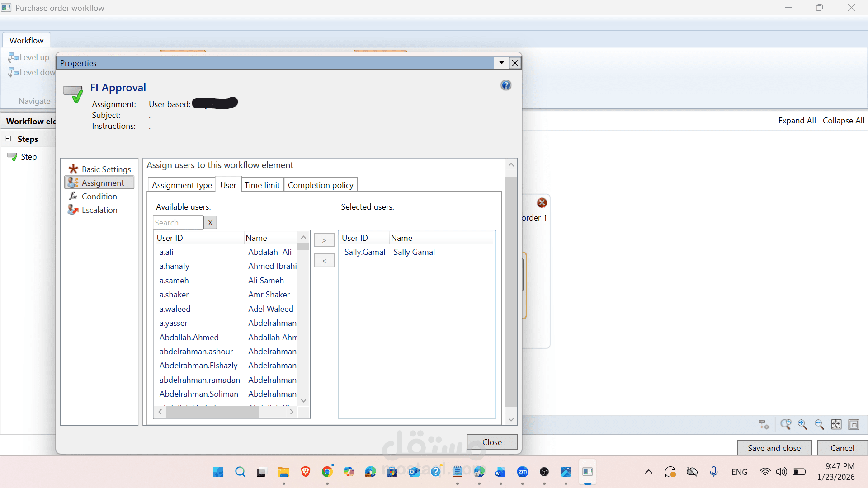Launch Outlook from the taskbar
This screenshot has width=868, height=488.
pos(414,471)
